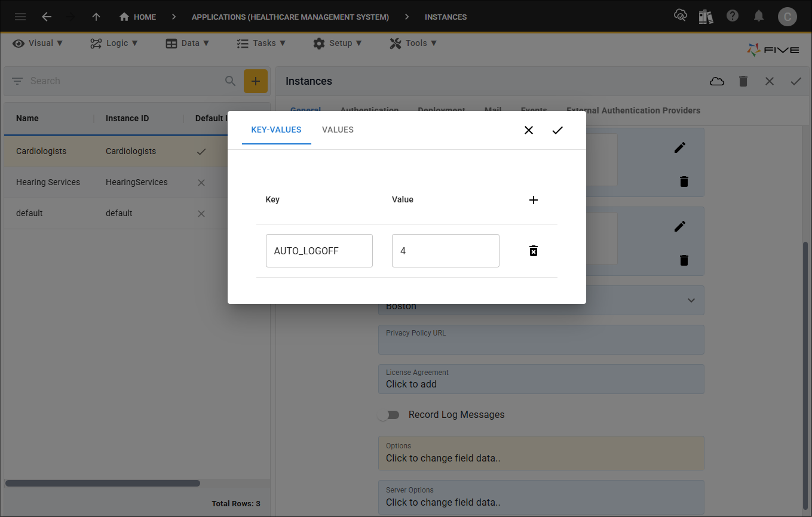
Task: Edit the first provider using the pencil icon
Action: 679,147
